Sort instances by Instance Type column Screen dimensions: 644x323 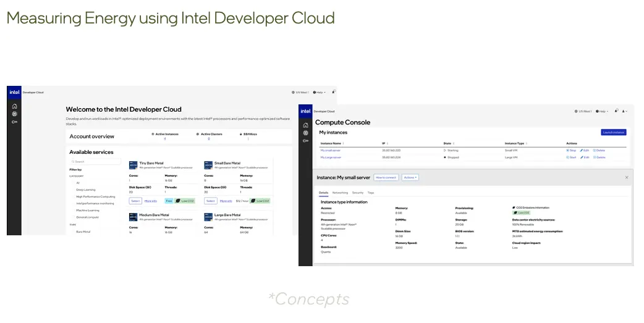point(516,143)
